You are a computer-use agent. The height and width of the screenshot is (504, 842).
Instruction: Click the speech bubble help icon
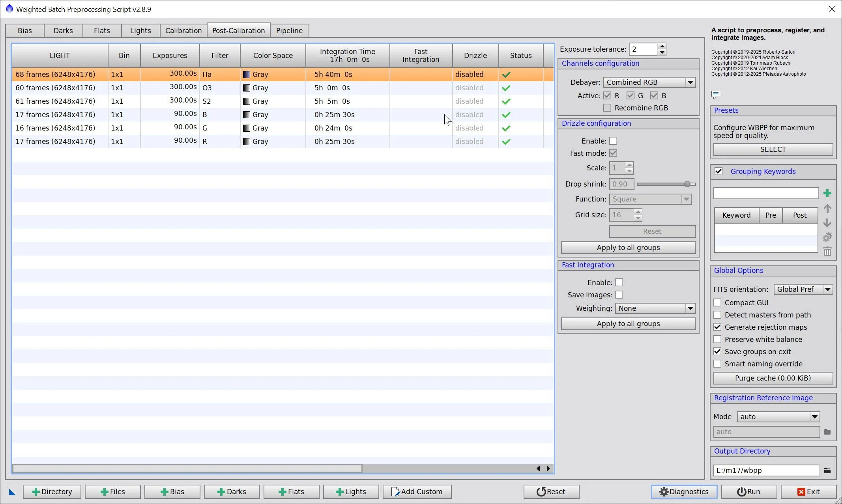(x=716, y=94)
